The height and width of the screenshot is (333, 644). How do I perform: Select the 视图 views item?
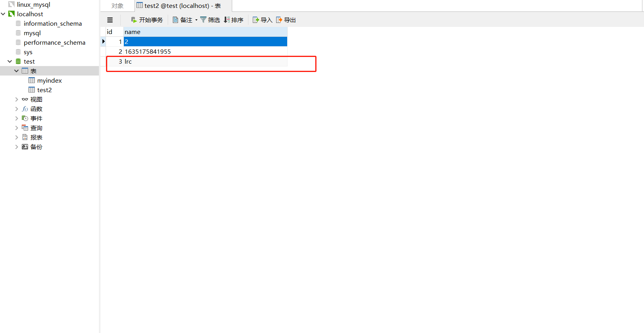pos(36,99)
